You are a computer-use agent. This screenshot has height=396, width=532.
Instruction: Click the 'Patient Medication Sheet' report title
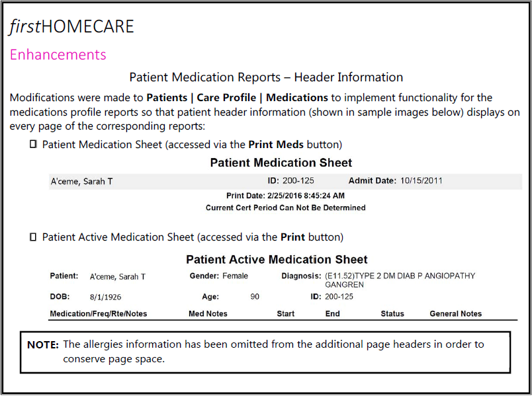(281, 163)
